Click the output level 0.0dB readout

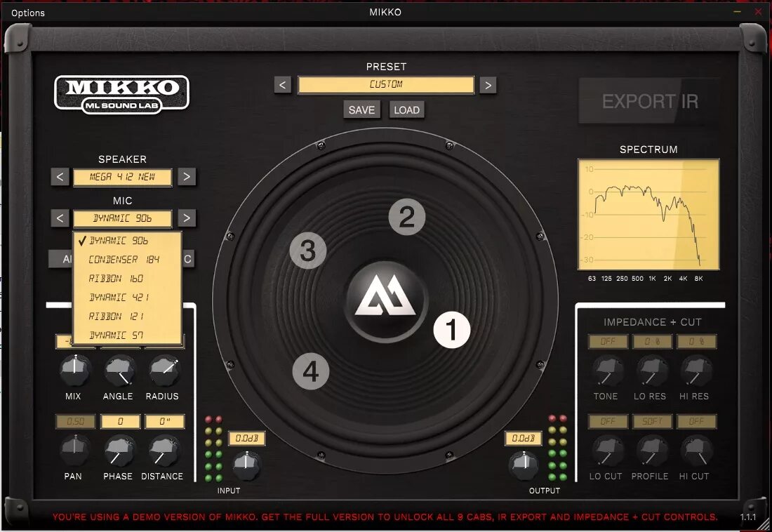(x=524, y=438)
